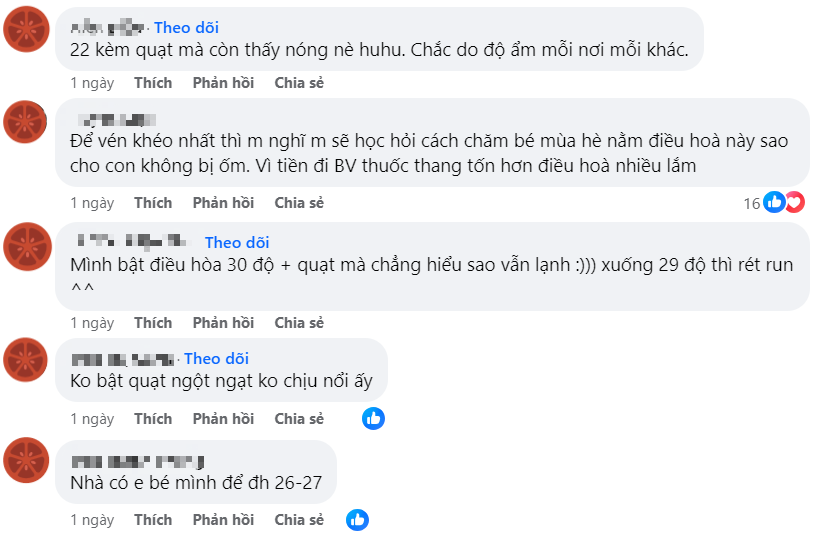The image size is (820, 535).
Task: Open the avatar beside the 'Ko bật quạt' comment
Action: pyautogui.click(x=25, y=360)
